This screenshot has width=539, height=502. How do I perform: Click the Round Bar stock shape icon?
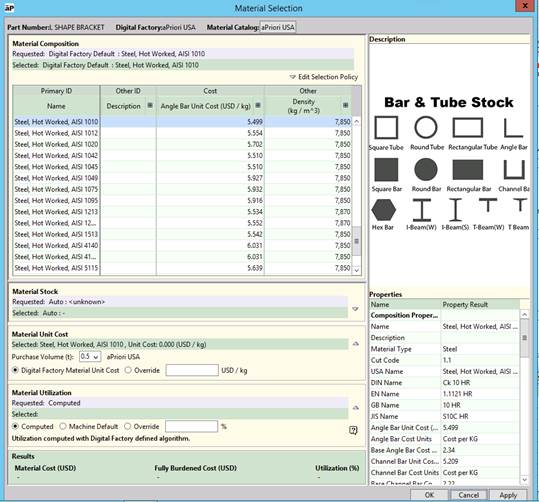(426, 170)
